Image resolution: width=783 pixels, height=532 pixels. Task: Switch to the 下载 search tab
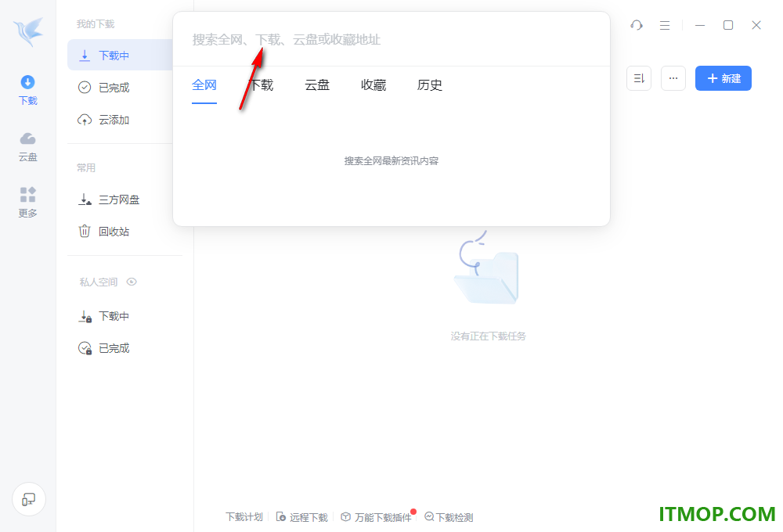262,85
